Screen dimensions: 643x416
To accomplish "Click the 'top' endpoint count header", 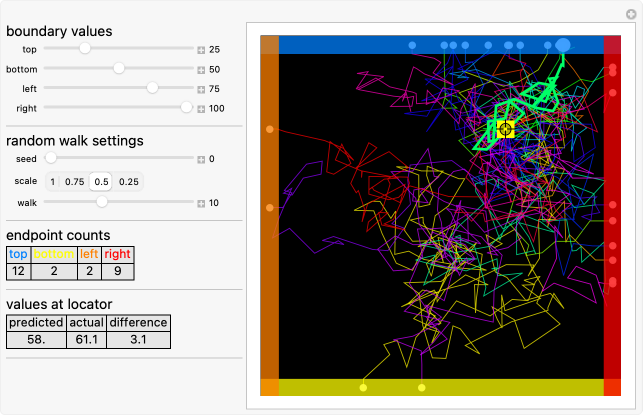I will tap(18, 254).
